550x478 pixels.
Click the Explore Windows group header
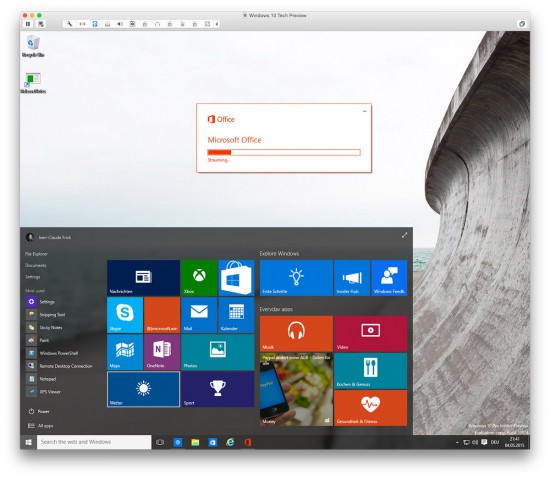pos(279,254)
